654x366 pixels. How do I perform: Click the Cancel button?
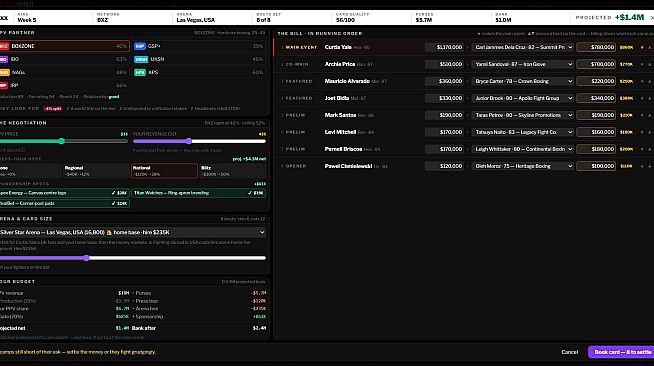[x=570, y=352]
